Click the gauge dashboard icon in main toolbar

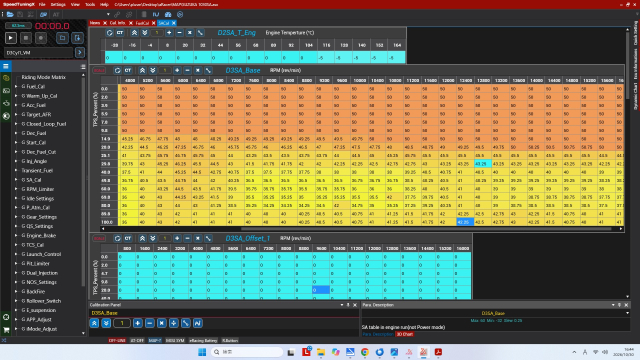[168, 14]
